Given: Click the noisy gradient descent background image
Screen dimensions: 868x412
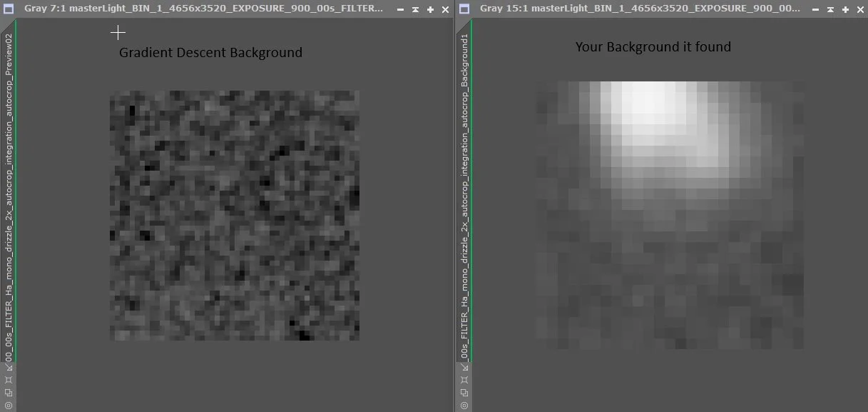Looking at the screenshot, I should coord(235,216).
